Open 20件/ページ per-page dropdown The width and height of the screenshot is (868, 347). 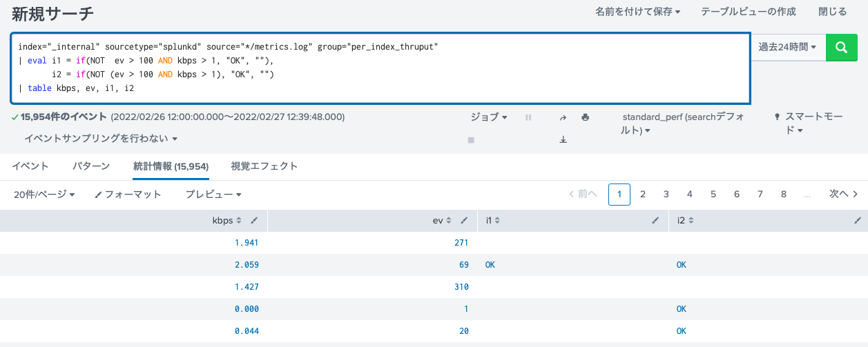[x=44, y=195]
